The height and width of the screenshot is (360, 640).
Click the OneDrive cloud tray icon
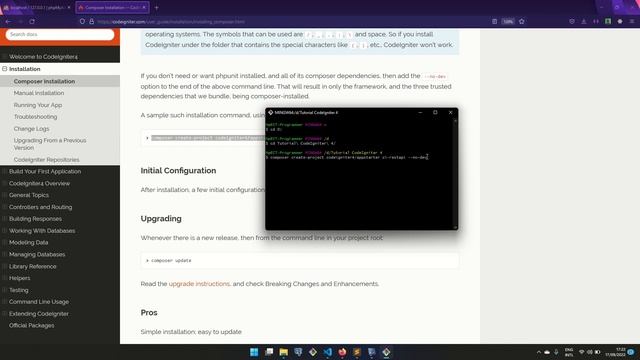(547, 352)
